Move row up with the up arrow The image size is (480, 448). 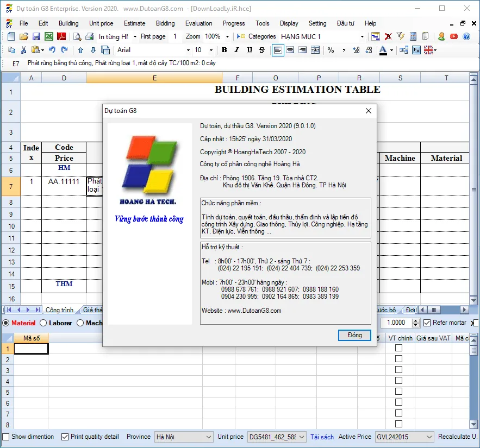pyautogui.click(x=80, y=50)
